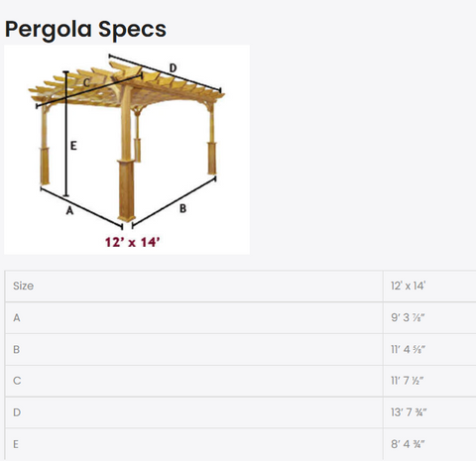Click the 8' 4 ¾" value cell
The width and height of the screenshot is (476, 461).
(x=429, y=444)
